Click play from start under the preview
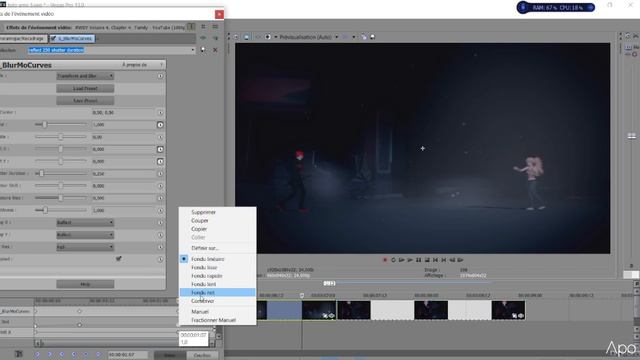640x360 pixels. (x=402, y=260)
